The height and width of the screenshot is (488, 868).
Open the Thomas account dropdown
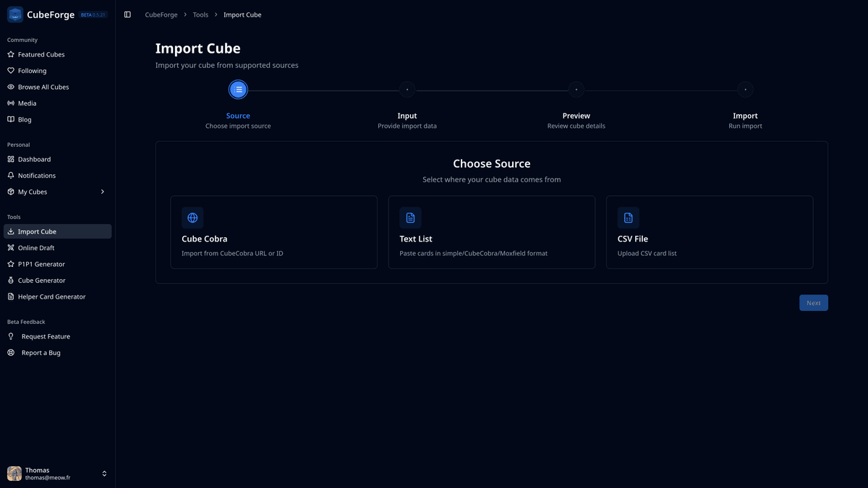point(103,473)
